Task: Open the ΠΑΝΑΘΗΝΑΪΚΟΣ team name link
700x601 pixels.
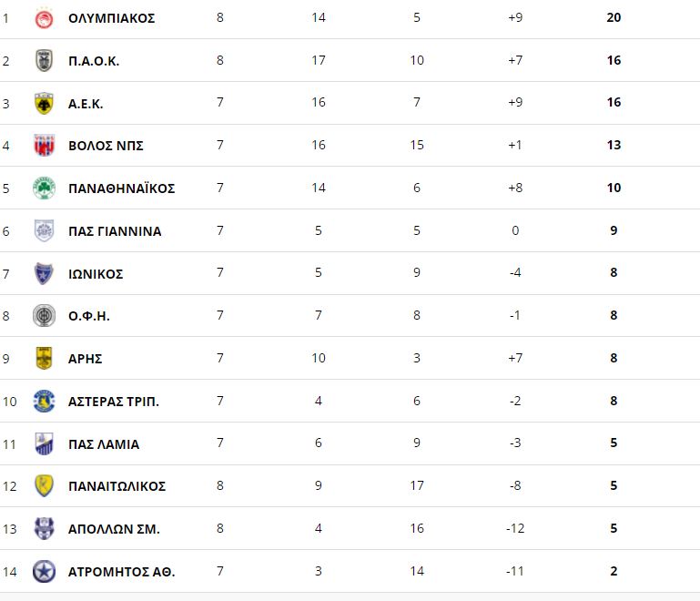Action: [121, 188]
